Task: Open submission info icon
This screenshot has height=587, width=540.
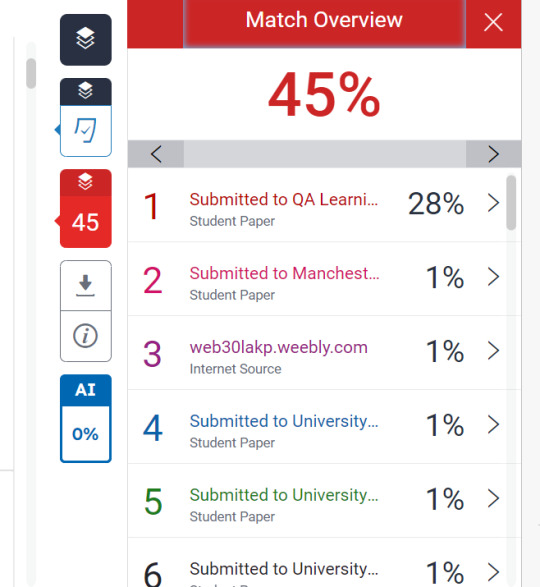Action: click(85, 336)
